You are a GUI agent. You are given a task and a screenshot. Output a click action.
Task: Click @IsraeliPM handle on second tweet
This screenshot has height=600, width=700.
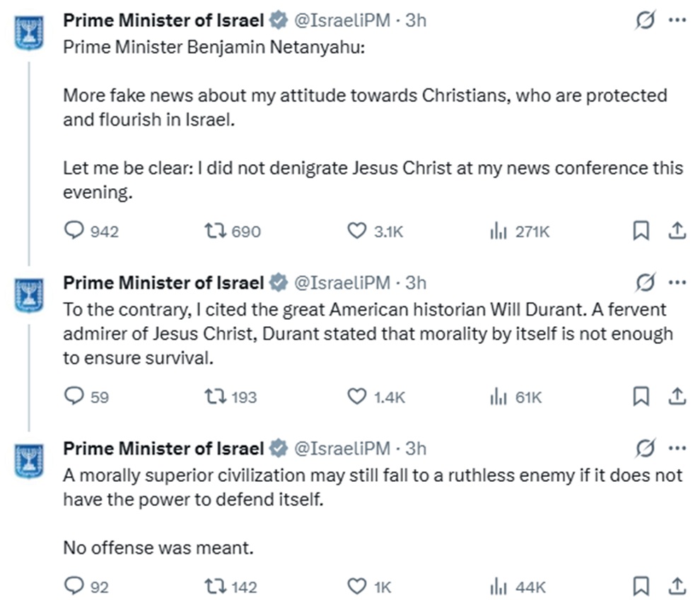341,283
